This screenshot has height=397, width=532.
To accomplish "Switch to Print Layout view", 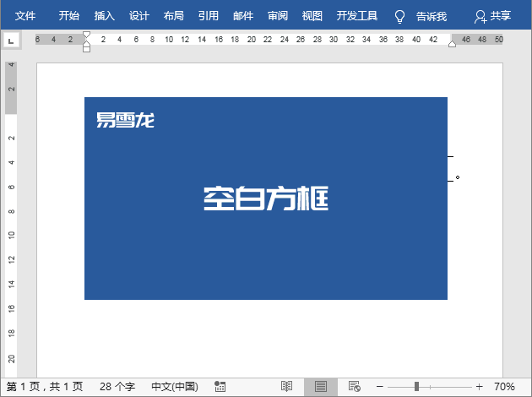I will click(x=321, y=387).
